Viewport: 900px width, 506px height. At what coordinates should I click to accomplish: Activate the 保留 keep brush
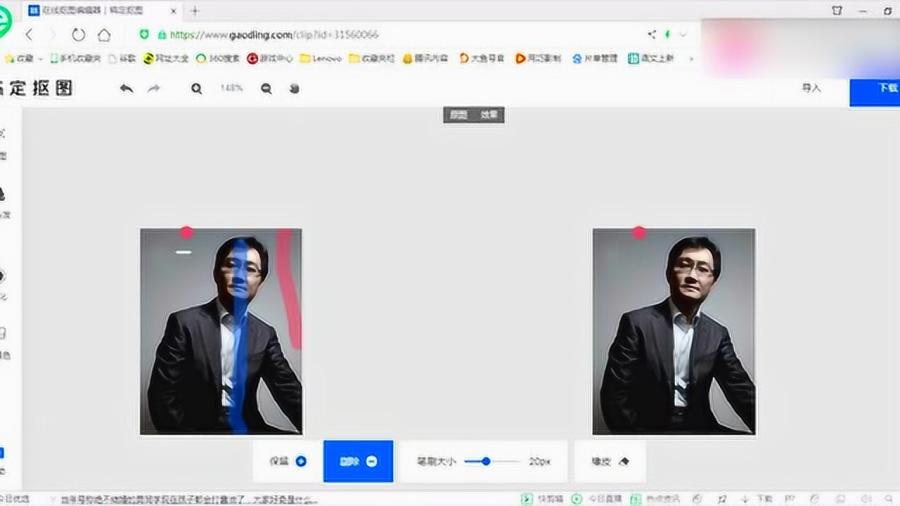pyautogui.click(x=287, y=461)
